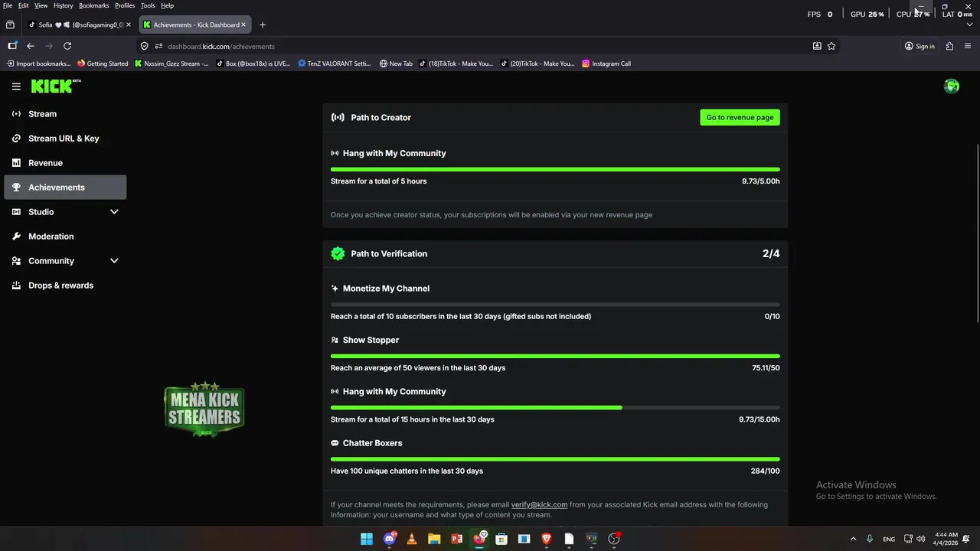
Task: Expand the Studio sidebar section chevron
Action: click(114, 212)
